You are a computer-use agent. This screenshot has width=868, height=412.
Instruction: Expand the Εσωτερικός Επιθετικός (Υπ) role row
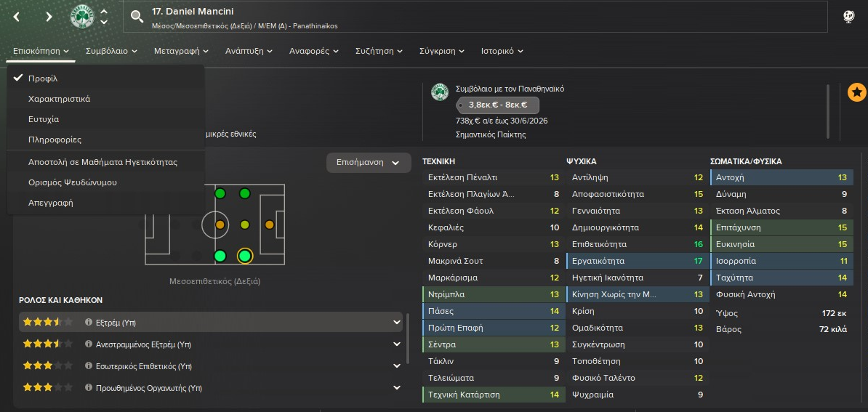pyautogui.click(x=397, y=366)
